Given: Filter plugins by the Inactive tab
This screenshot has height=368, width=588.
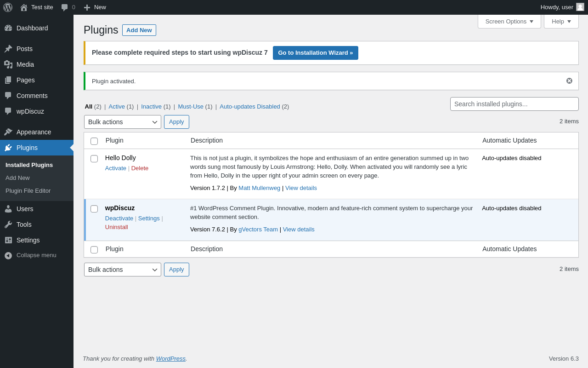Looking at the screenshot, I should click(151, 107).
